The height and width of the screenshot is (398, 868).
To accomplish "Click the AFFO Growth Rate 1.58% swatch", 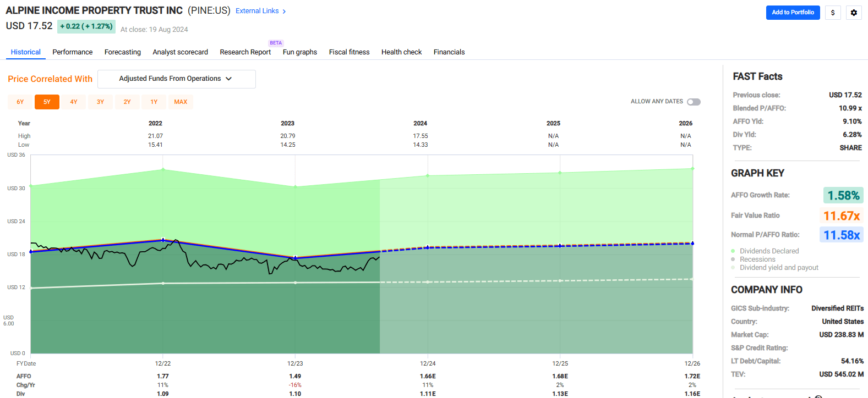I will click(843, 196).
